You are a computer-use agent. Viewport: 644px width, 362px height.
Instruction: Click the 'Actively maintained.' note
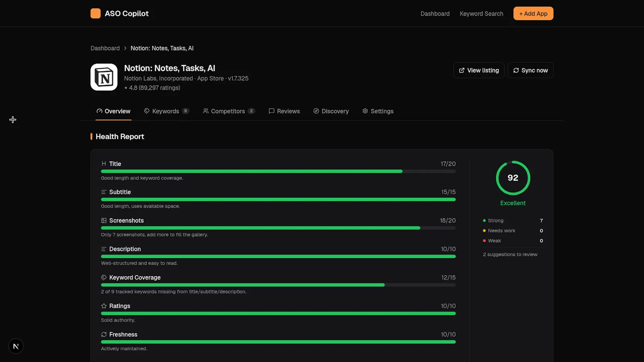[x=124, y=349]
